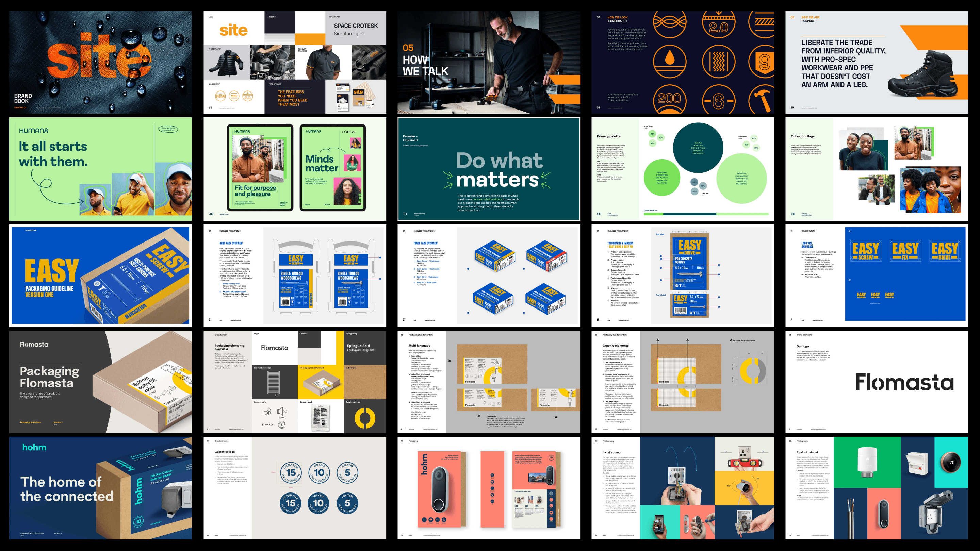
Task: Click the yellow Flomasta graphic device icon
Action: [x=365, y=418]
